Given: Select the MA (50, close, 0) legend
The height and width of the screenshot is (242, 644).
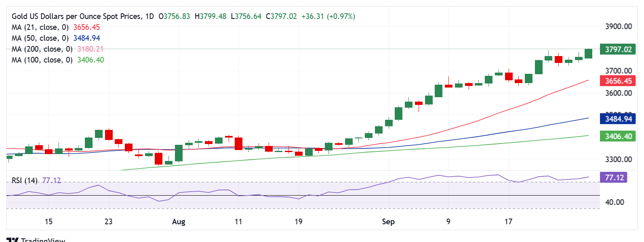Looking at the screenshot, I should pos(40,38).
